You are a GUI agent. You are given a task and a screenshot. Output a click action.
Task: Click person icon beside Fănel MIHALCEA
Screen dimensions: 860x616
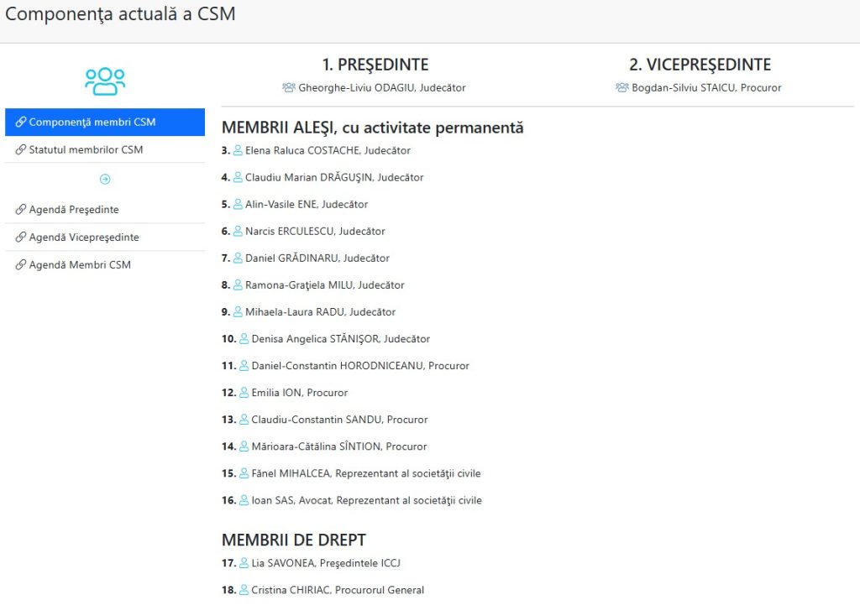[x=244, y=473]
